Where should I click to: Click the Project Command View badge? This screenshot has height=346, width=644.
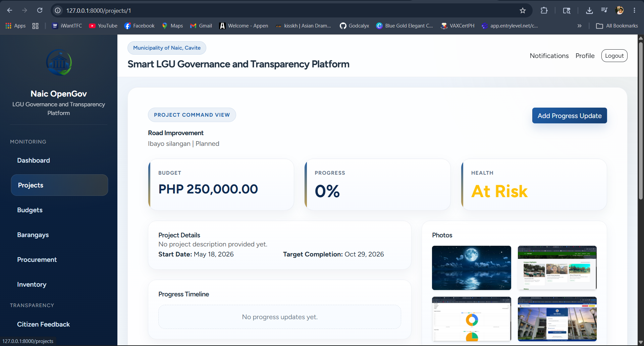point(192,115)
